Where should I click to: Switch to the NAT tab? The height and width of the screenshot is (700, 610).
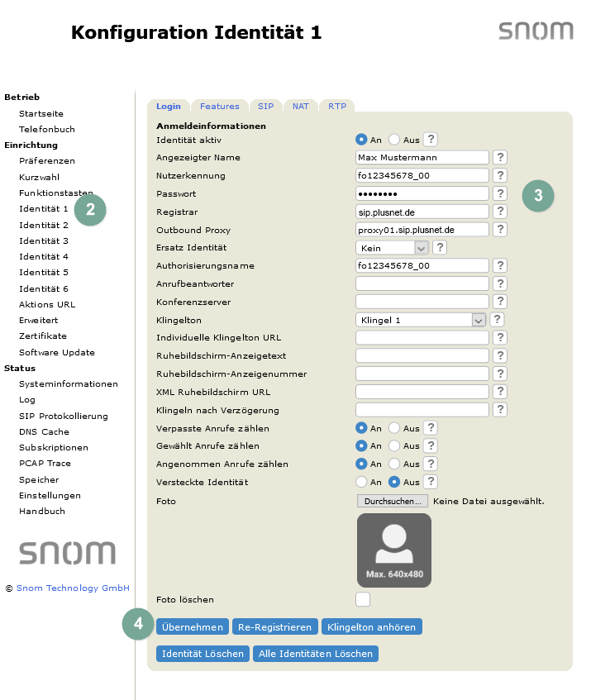tap(301, 107)
